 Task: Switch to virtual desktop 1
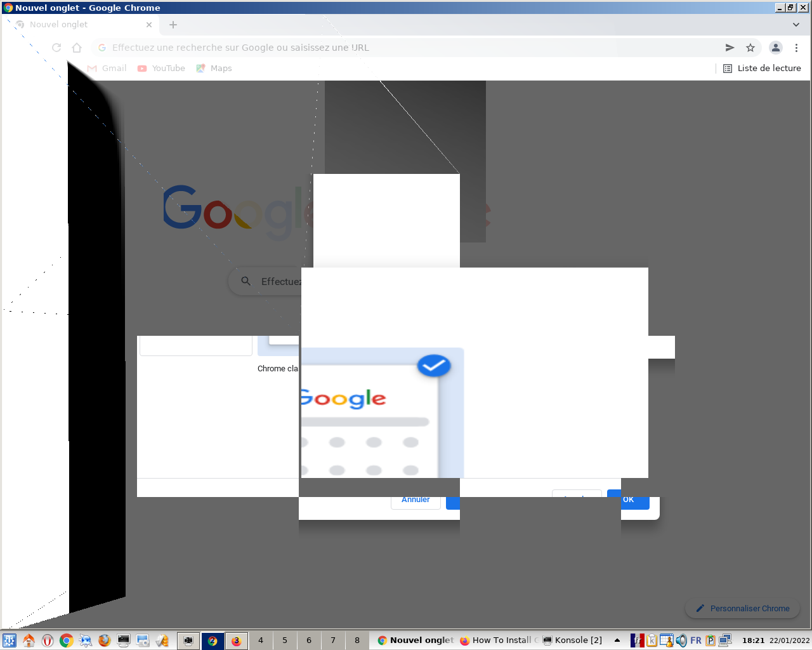[x=188, y=640]
